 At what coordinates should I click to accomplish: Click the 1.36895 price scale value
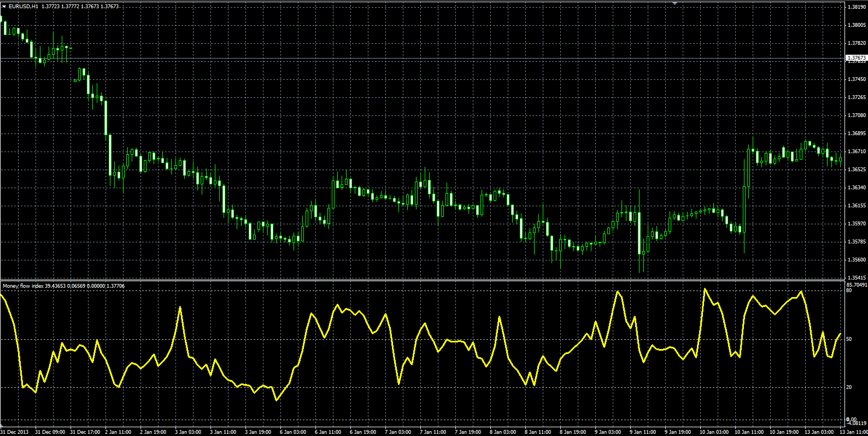point(857,133)
